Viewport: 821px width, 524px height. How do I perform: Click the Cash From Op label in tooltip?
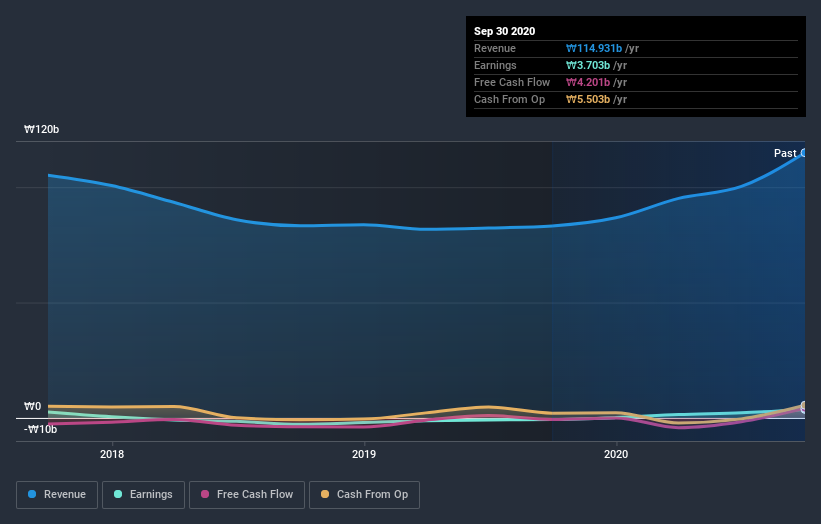tap(509, 99)
